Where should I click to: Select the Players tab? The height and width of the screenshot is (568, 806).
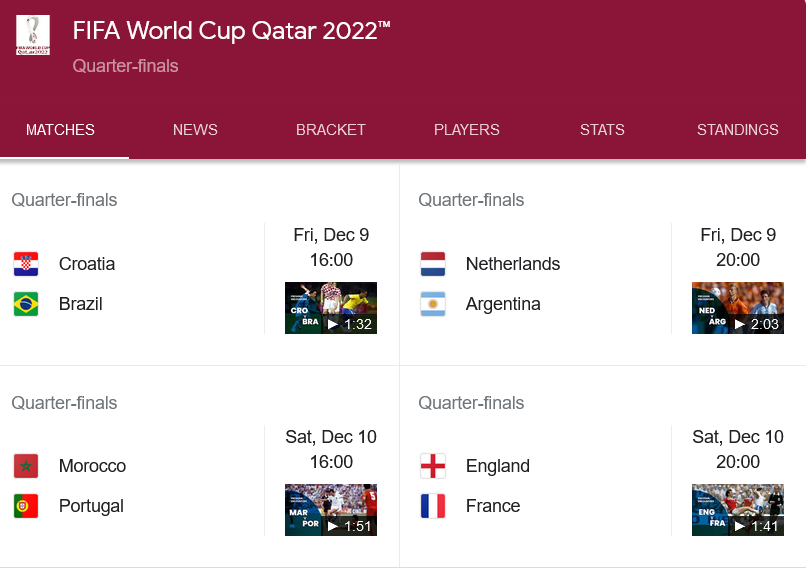(466, 130)
